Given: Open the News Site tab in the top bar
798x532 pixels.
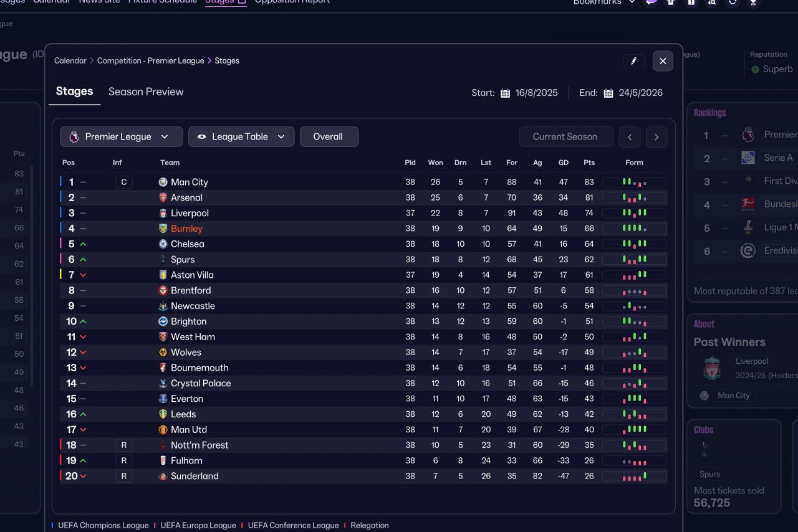Looking at the screenshot, I should tap(100, 2).
